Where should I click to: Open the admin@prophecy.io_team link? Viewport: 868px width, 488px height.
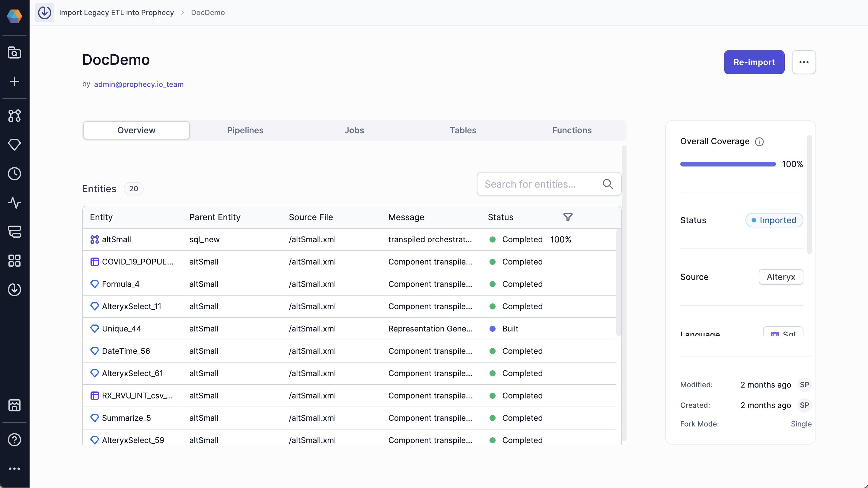coord(139,84)
